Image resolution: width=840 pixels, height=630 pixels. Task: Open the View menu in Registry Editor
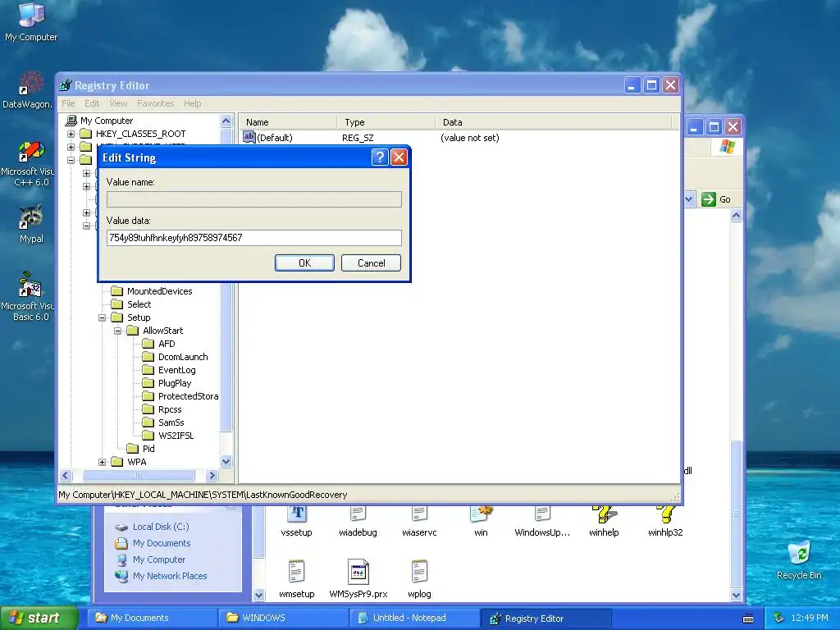[x=118, y=103]
